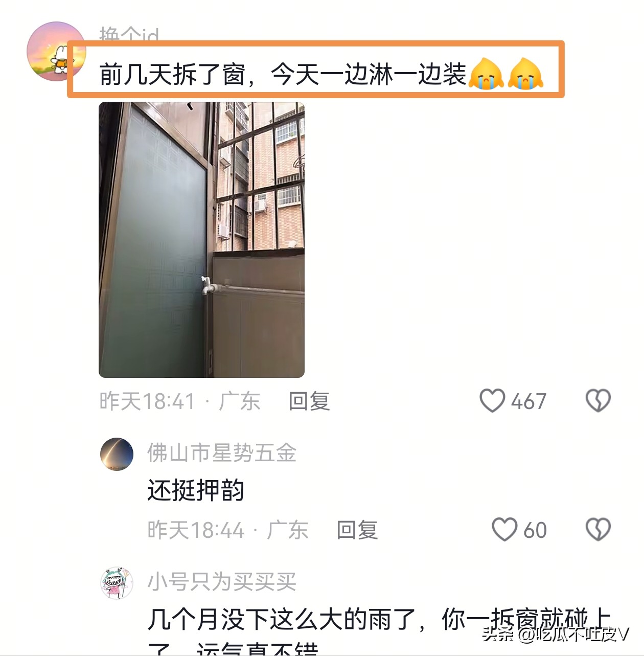Open 小号只为买买买 cartoon avatar
Viewport: 644px width, 657px height.
click(117, 583)
